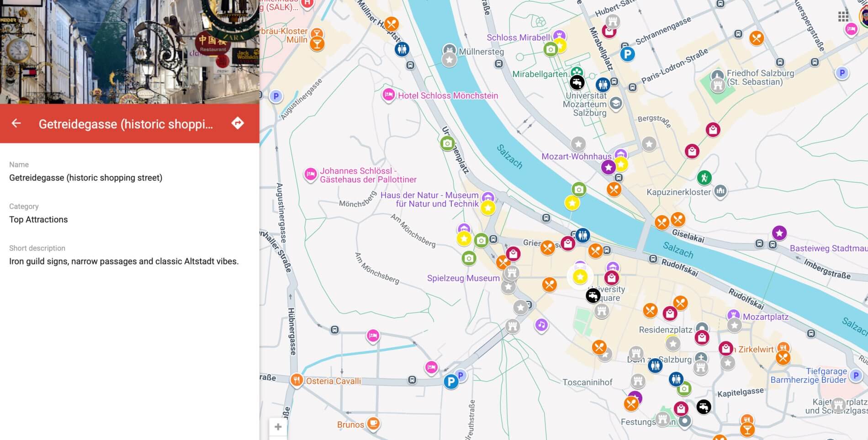Select the Johannes Schlössl hotel pin

311,174
